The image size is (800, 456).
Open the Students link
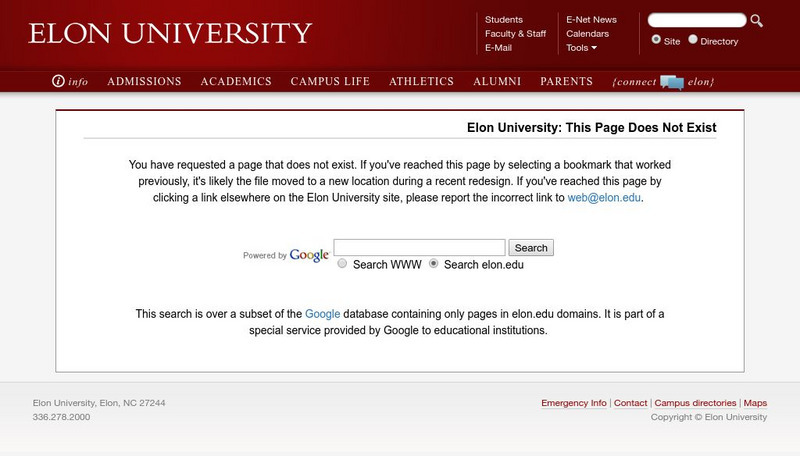tap(504, 19)
